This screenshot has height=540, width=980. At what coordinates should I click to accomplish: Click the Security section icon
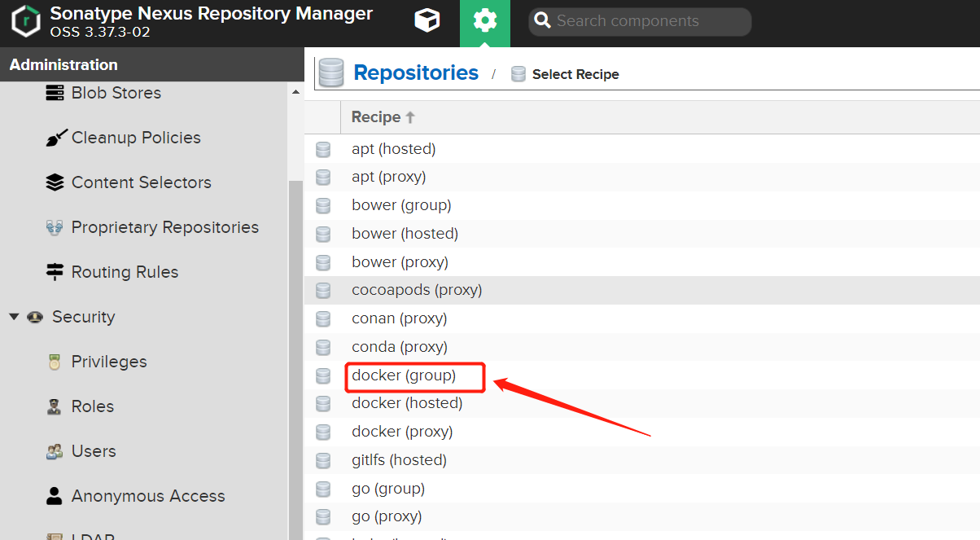[x=35, y=317]
